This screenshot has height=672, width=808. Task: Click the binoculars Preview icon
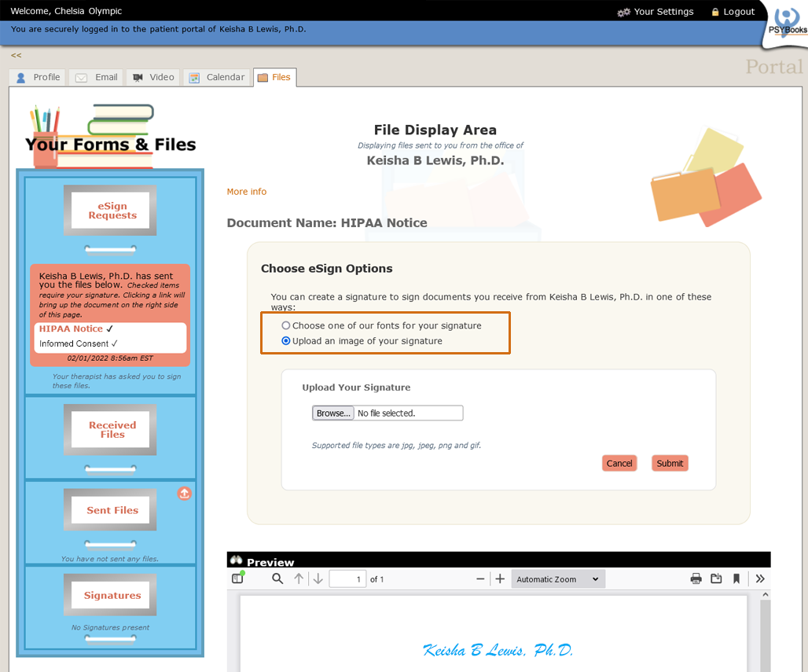(236, 560)
